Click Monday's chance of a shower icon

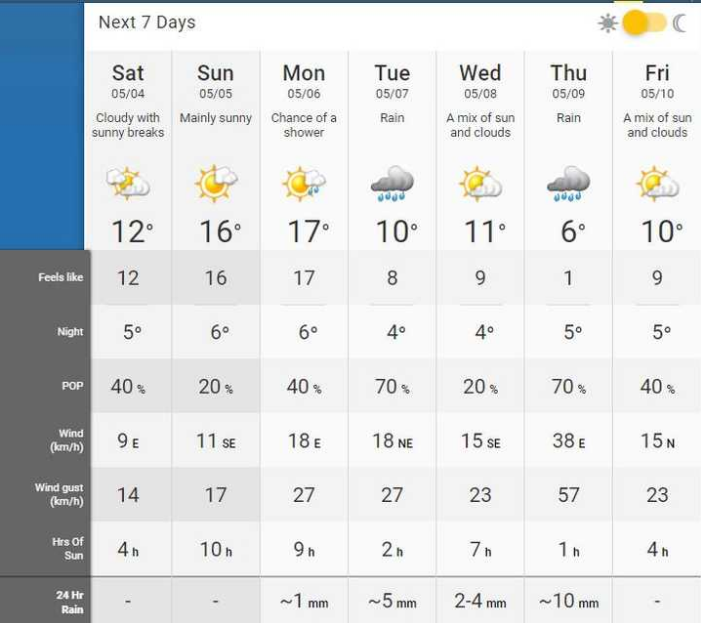click(304, 183)
